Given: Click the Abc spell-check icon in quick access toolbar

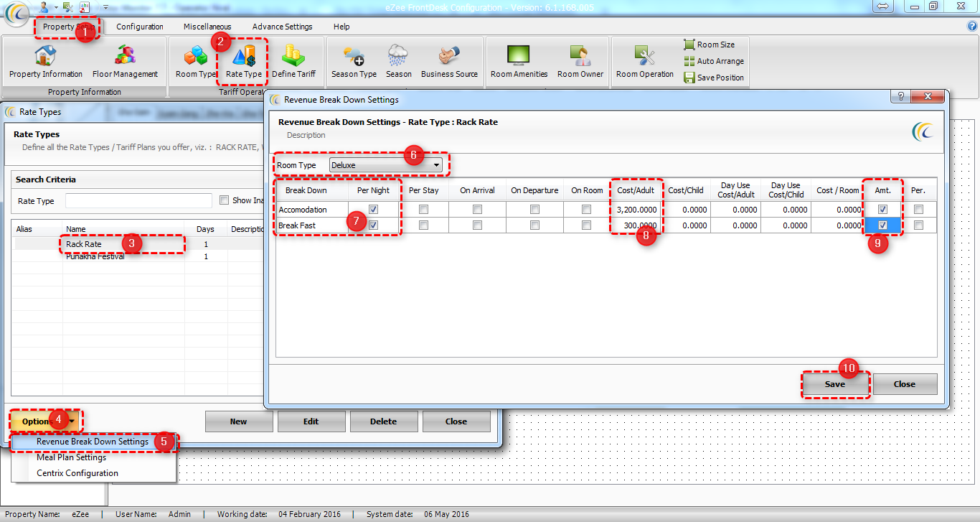Looking at the screenshot, I should 85,6.
